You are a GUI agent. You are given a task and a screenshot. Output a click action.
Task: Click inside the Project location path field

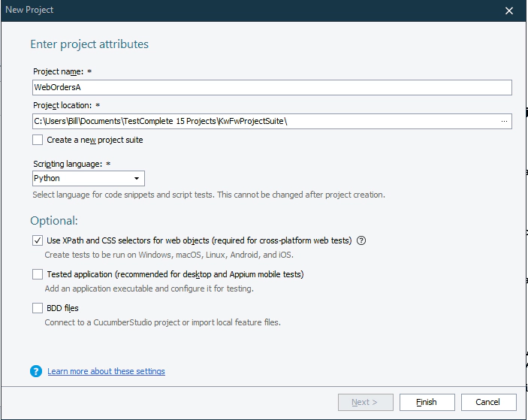pyautogui.click(x=263, y=121)
